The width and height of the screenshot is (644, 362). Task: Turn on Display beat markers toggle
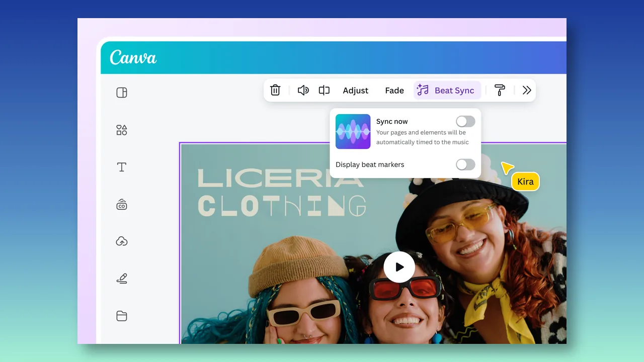465,164
